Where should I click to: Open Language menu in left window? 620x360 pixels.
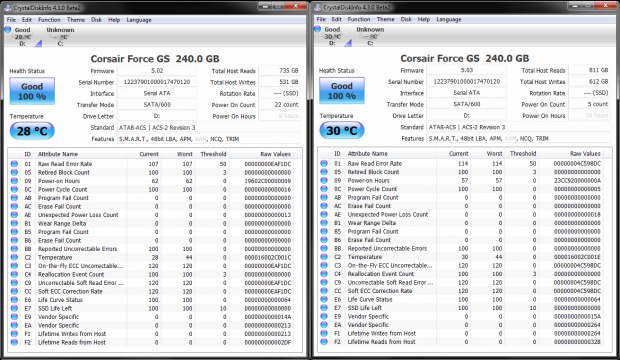click(x=139, y=20)
